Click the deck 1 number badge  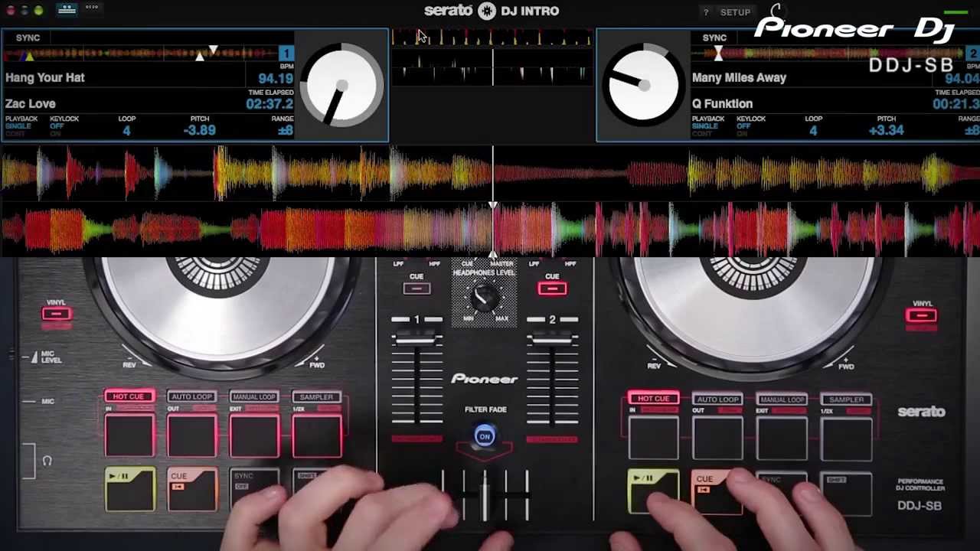286,54
